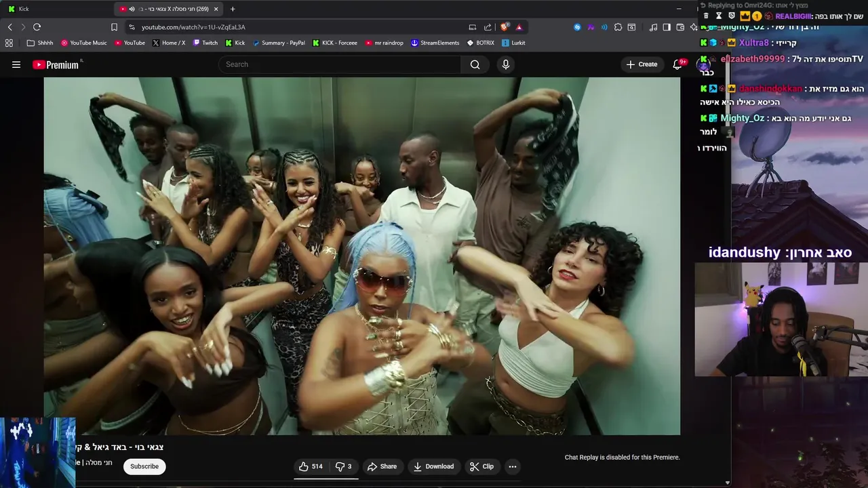
Task: Open the Kick bookmark in bookmarks bar
Action: click(235, 43)
